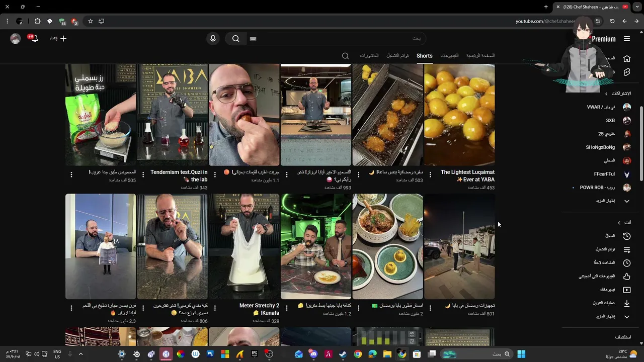Play The Lightest Luqaimat Ever short thumbnail
Screen dimensions: 644x362
click(459, 115)
